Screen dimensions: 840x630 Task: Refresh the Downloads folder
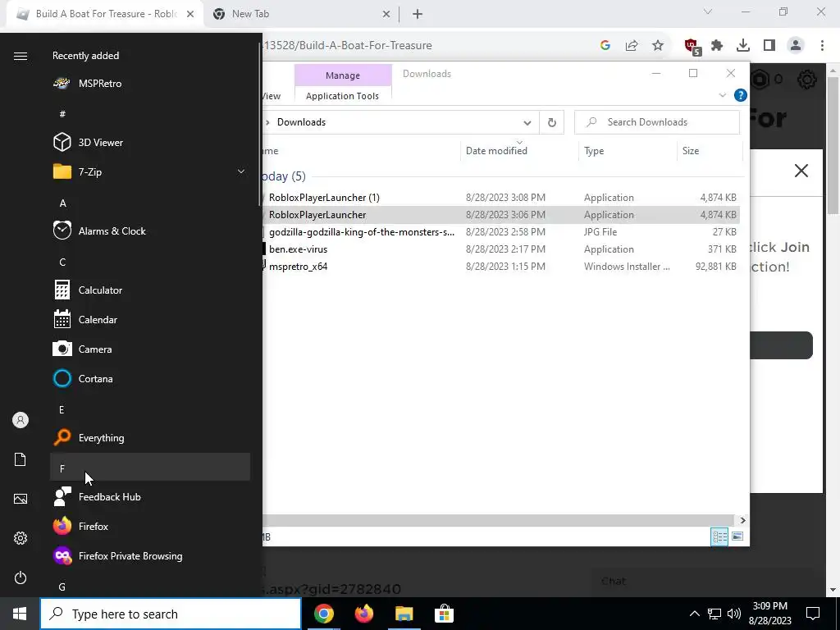(552, 123)
